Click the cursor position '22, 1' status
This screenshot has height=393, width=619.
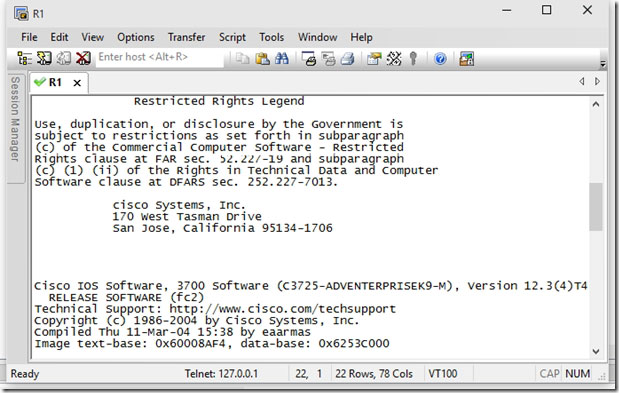308,374
